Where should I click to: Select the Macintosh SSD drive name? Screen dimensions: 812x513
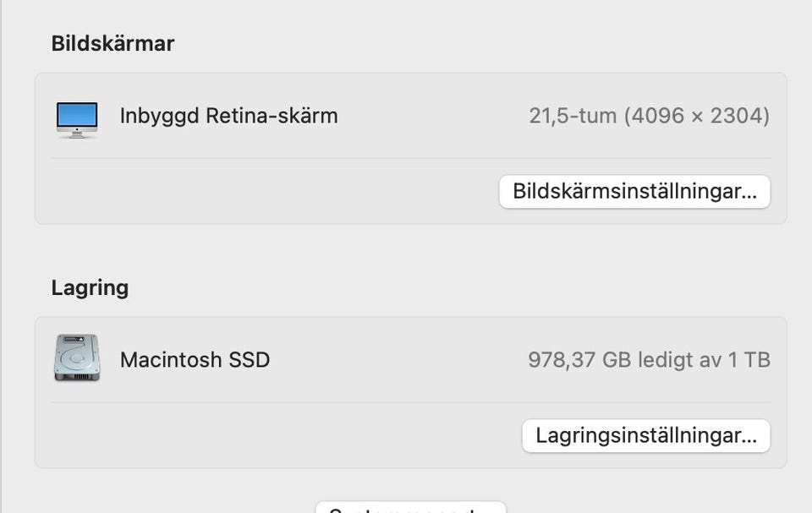[195, 360]
